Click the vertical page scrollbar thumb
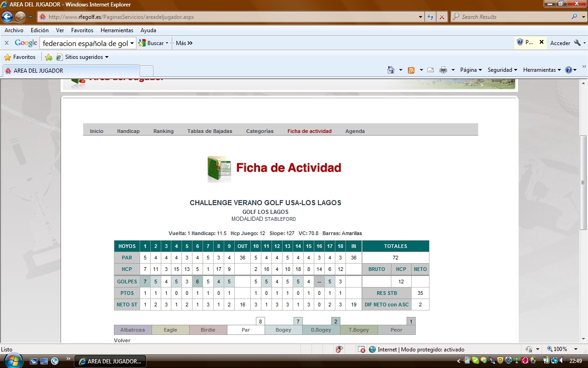588x368 pixels. (583, 183)
